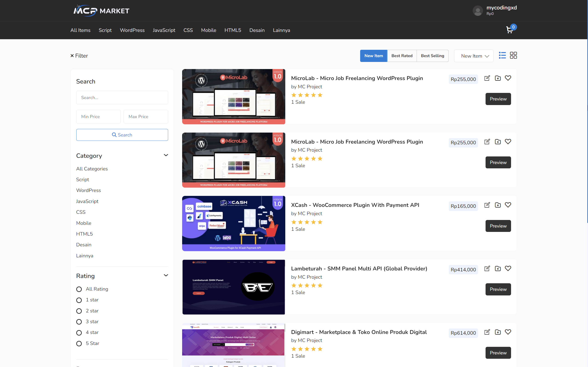Screen dimensions: 588x367
Task: Select All Categories in the sidebar
Action: 92,169
